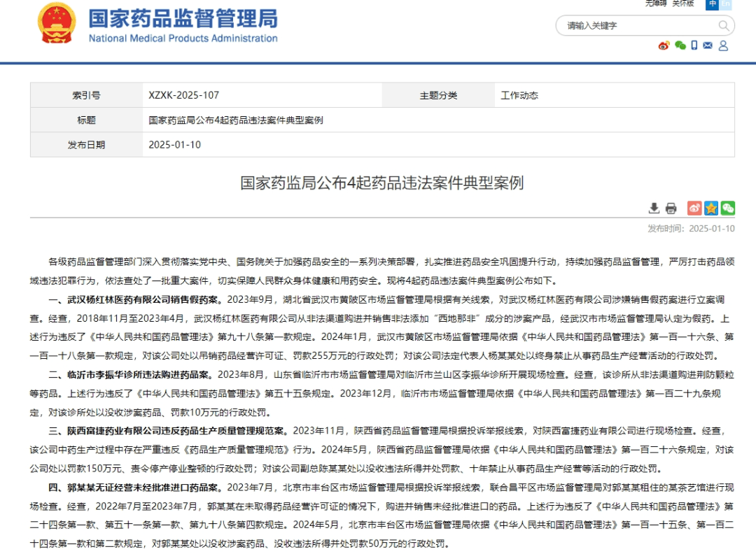
Task: Open the National Medical Products Administration title link
Action: click(183, 26)
